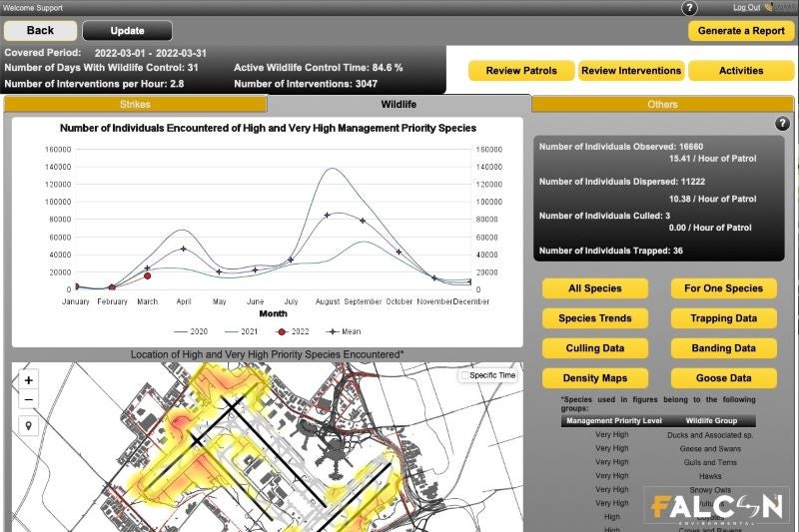The height and width of the screenshot is (532, 799).
Task: Open Species Trends view
Action: coord(594,318)
